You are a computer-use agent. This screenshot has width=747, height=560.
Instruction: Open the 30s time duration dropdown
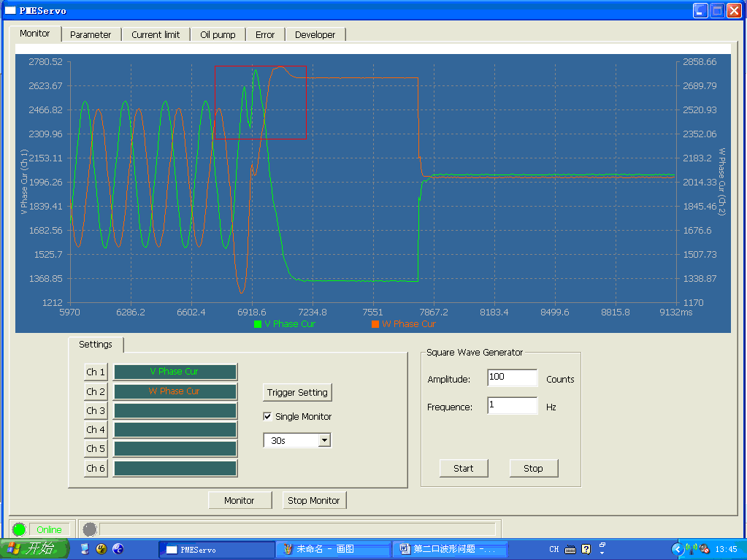click(324, 440)
